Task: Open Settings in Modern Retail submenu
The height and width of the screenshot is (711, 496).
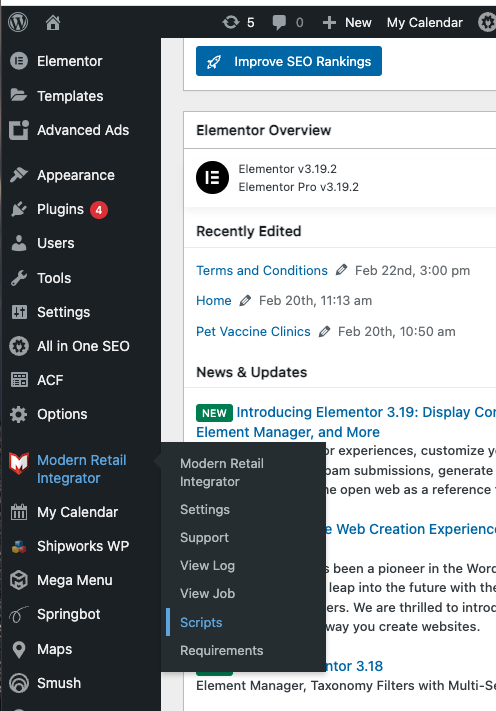Action: (204, 509)
